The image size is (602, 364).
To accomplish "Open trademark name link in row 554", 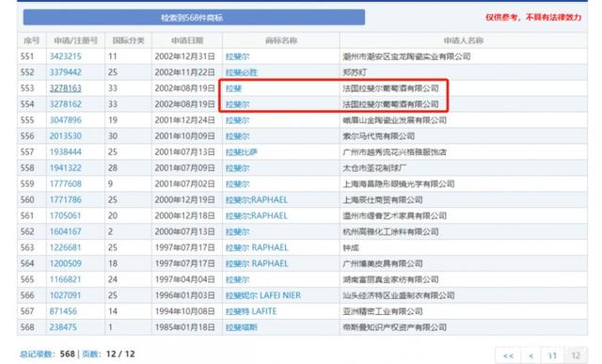I will pyautogui.click(x=237, y=104).
